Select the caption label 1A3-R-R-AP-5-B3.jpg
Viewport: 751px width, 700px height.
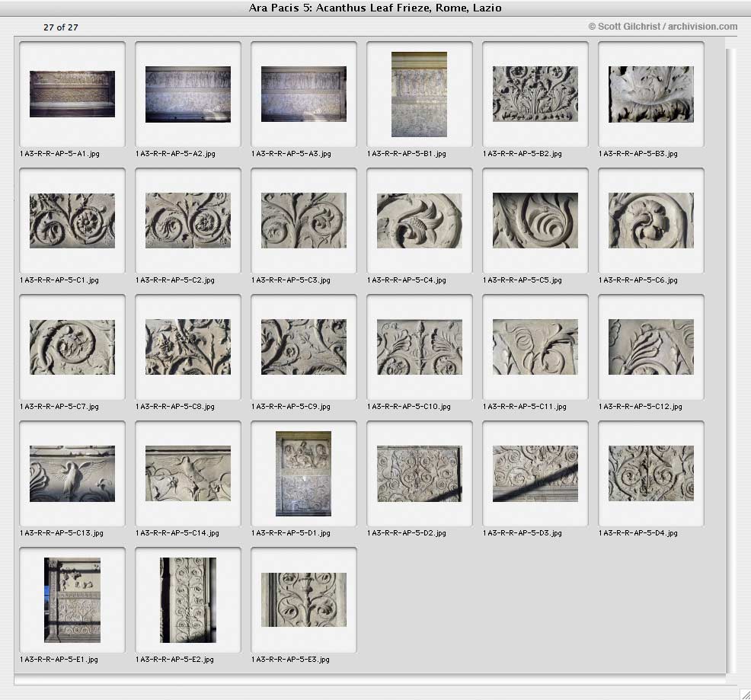(638, 154)
